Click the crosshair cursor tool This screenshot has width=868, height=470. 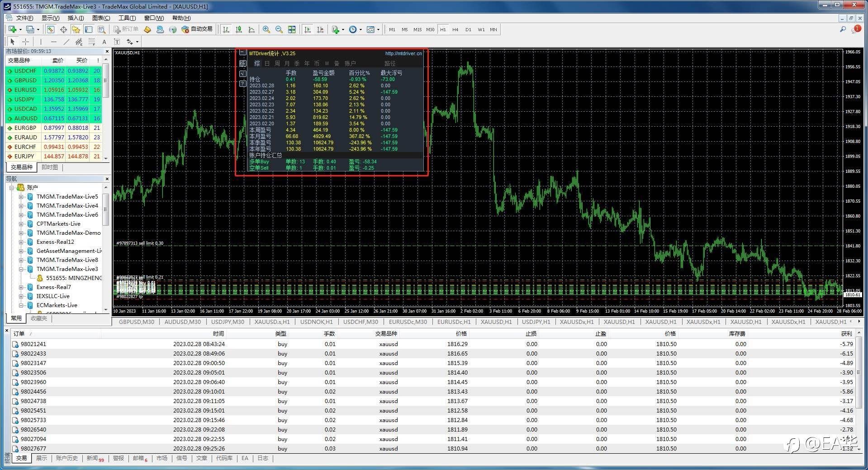26,42
